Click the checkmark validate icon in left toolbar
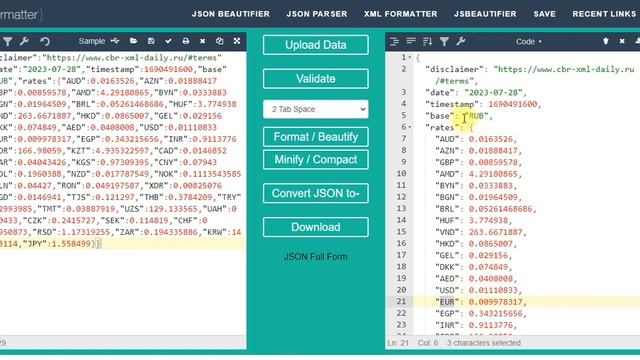 (168, 41)
